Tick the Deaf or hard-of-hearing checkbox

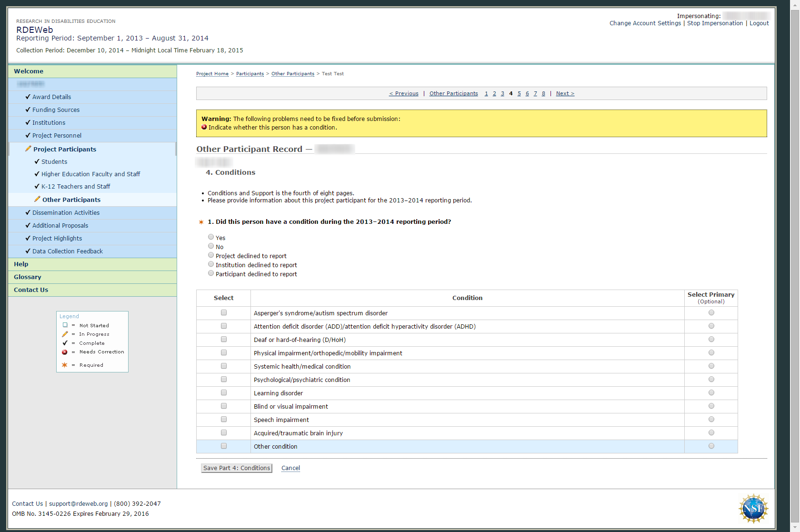[224, 340]
